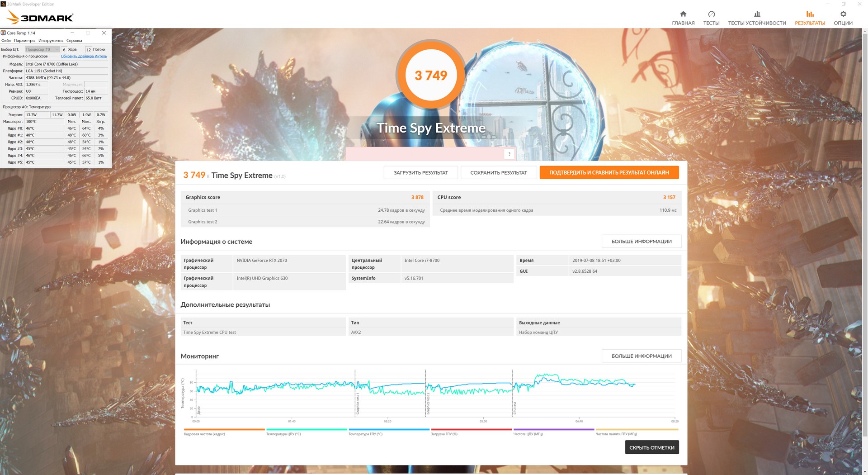The image size is (868, 475).
Task: Toggle Кадровая частота legend series
Action: pyautogui.click(x=224, y=432)
